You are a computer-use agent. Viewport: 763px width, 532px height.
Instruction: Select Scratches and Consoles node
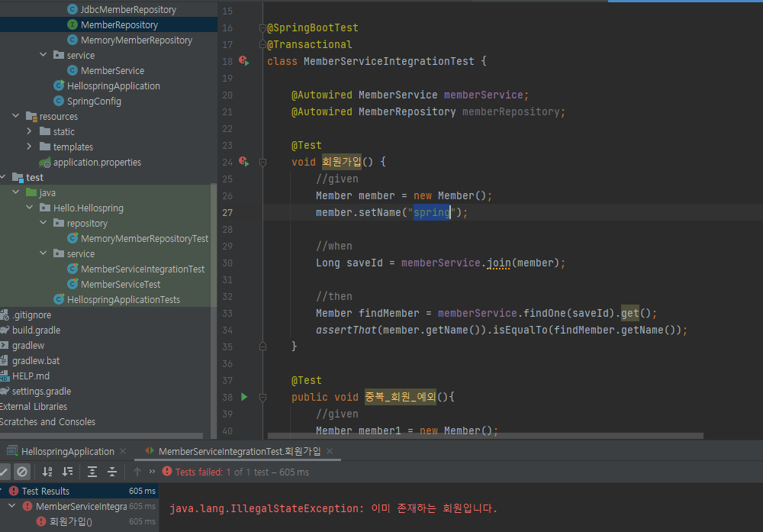click(47, 421)
